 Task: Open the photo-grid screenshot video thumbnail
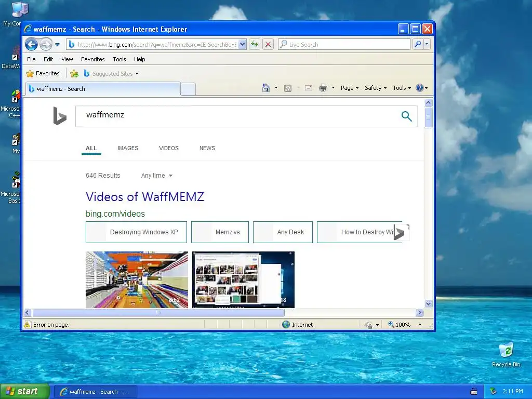pyautogui.click(x=243, y=280)
